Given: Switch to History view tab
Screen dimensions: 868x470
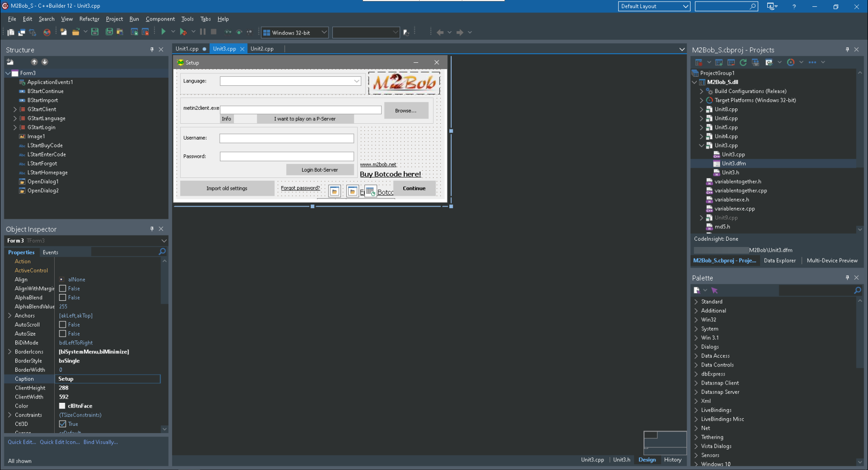Looking at the screenshot, I should (672, 459).
